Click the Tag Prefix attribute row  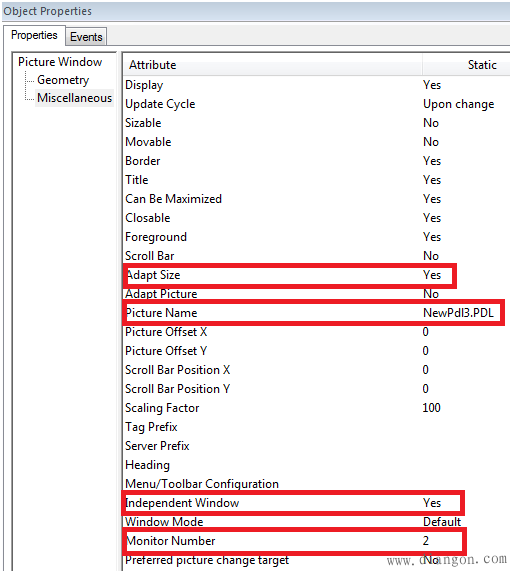click(316, 427)
